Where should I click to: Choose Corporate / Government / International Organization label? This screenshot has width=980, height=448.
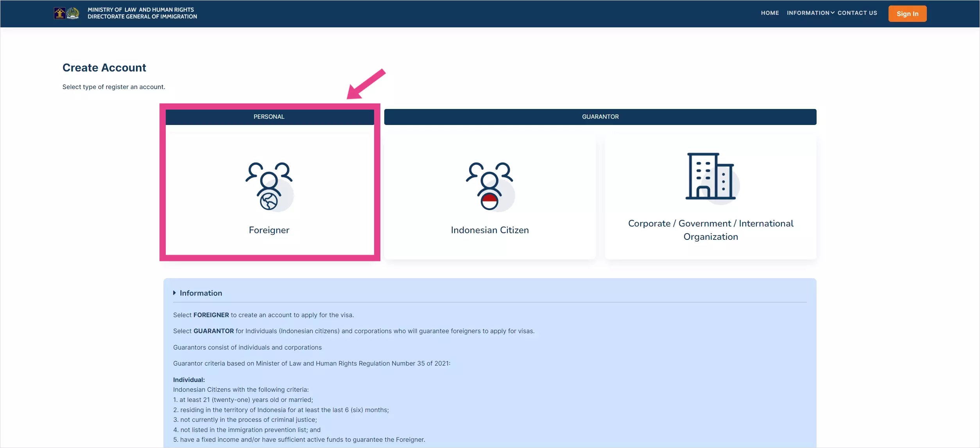click(x=710, y=230)
